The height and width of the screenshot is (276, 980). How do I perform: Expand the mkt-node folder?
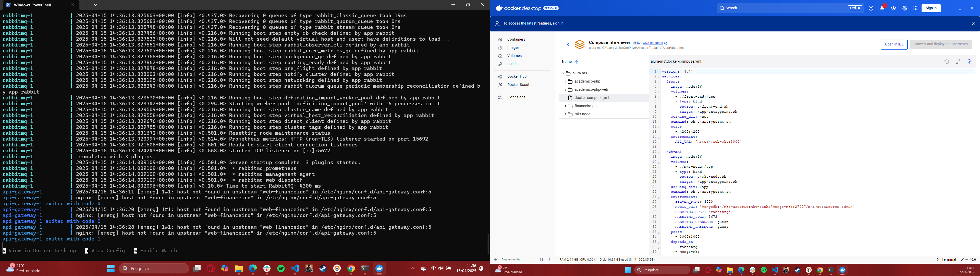565,114
